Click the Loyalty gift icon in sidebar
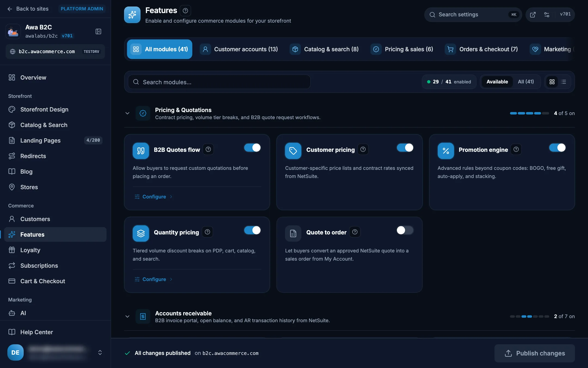Screen dimensions: 588x368 [12, 250]
